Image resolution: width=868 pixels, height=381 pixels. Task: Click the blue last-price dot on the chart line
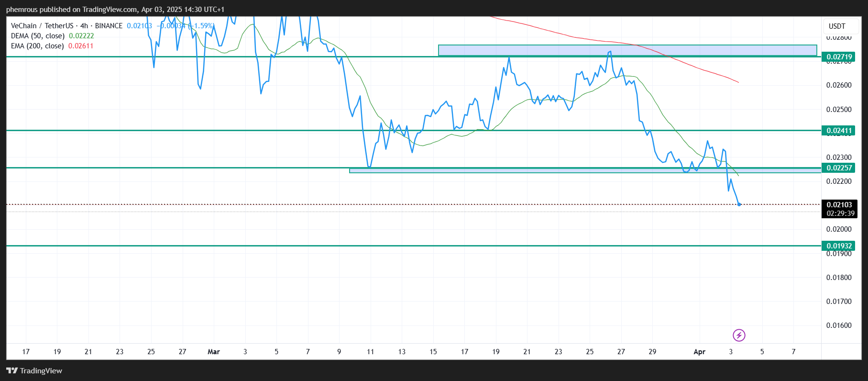tap(739, 204)
